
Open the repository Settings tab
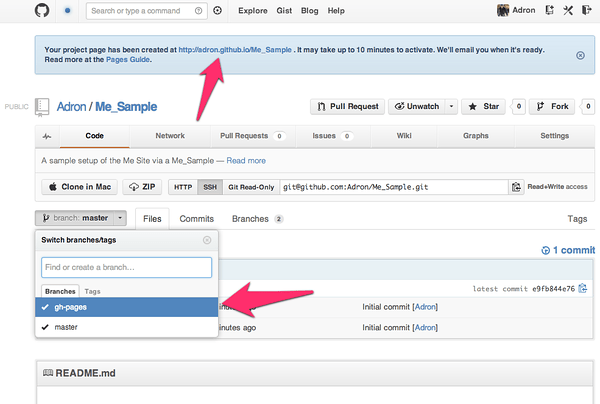[x=554, y=136]
